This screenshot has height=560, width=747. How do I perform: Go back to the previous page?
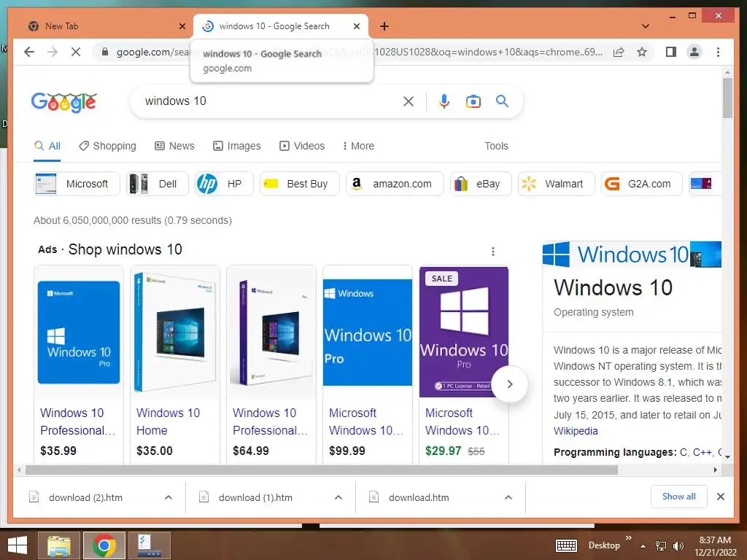tap(29, 52)
